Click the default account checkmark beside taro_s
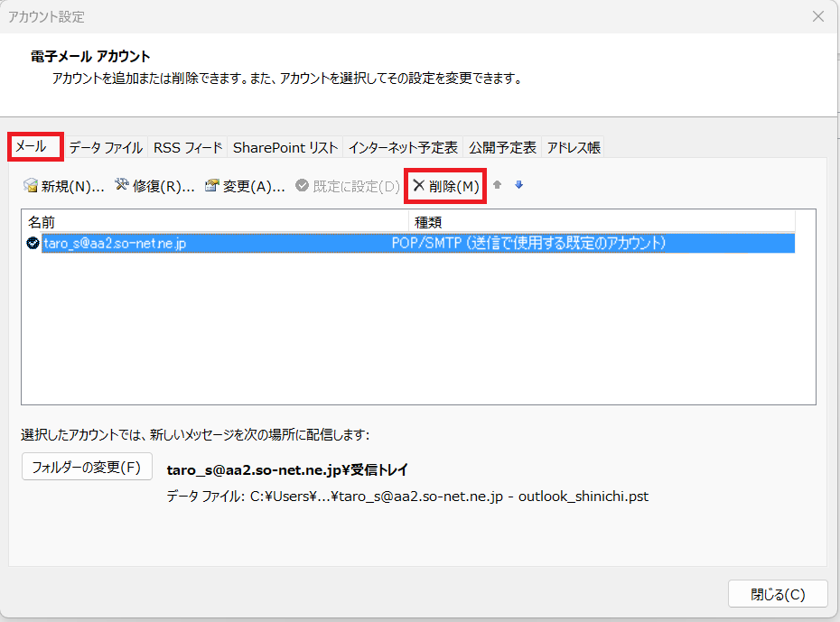This screenshot has width=840, height=622. point(33,243)
